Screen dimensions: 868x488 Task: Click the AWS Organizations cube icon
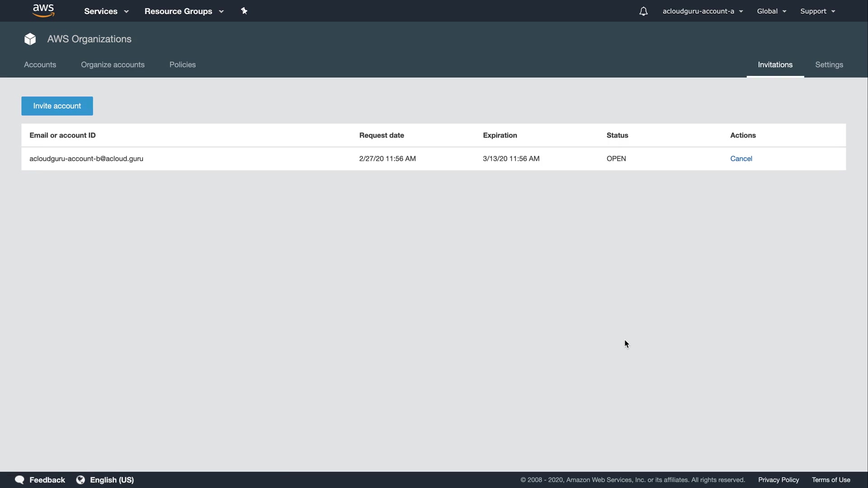(x=30, y=39)
